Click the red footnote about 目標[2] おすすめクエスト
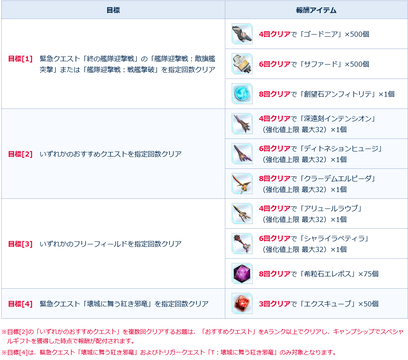Screen dimensions: 408x360 pos(203,336)
